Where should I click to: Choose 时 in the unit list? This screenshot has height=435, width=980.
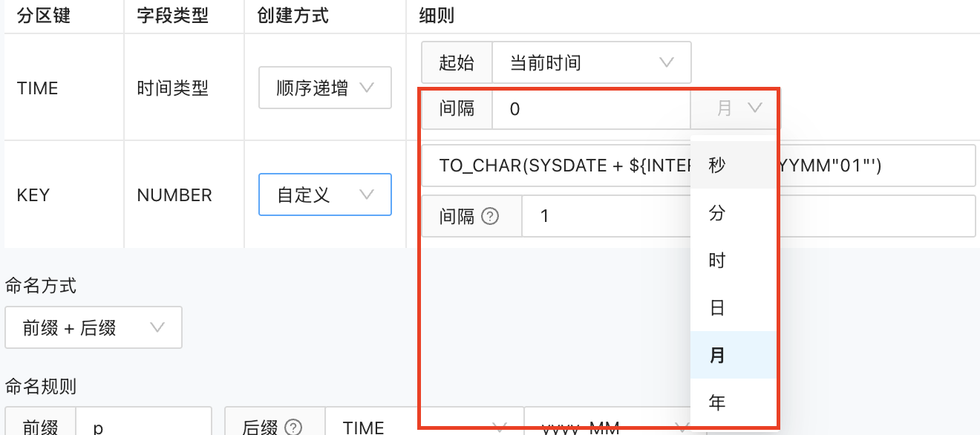coord(717,261)
